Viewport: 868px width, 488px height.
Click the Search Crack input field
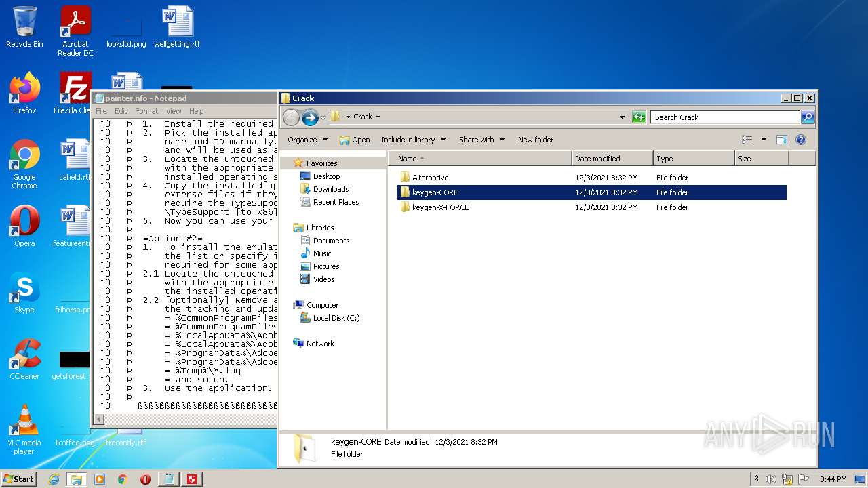(x=725, y=117)
